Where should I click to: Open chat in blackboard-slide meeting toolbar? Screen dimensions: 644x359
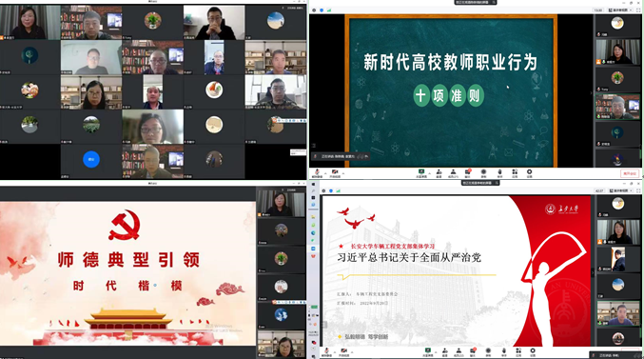pos(467,173)
